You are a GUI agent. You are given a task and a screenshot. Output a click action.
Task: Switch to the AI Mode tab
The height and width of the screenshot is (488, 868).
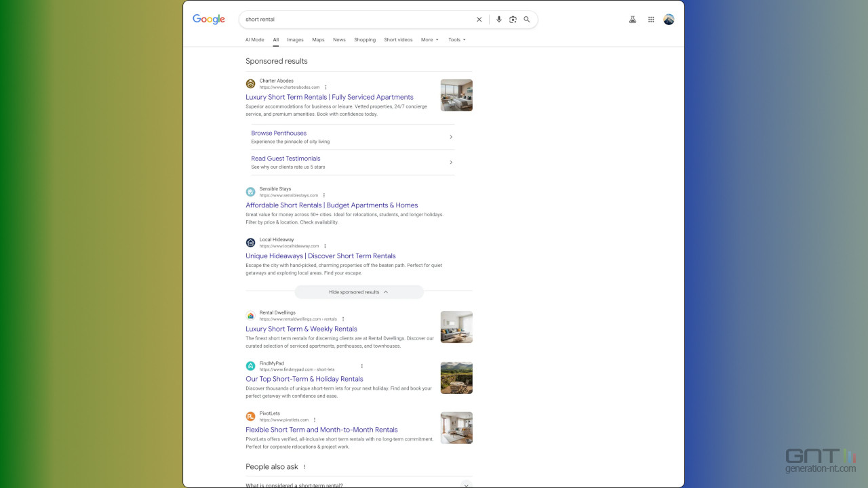[254, 40]
